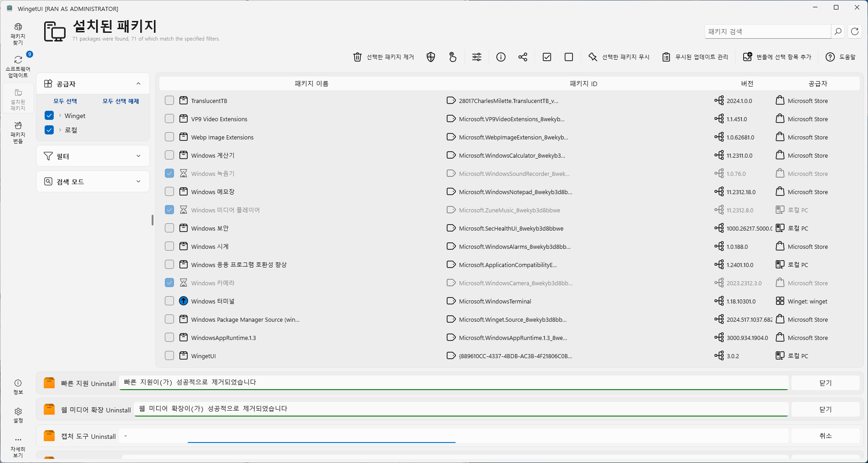Clear selection empty square icon

569,57
